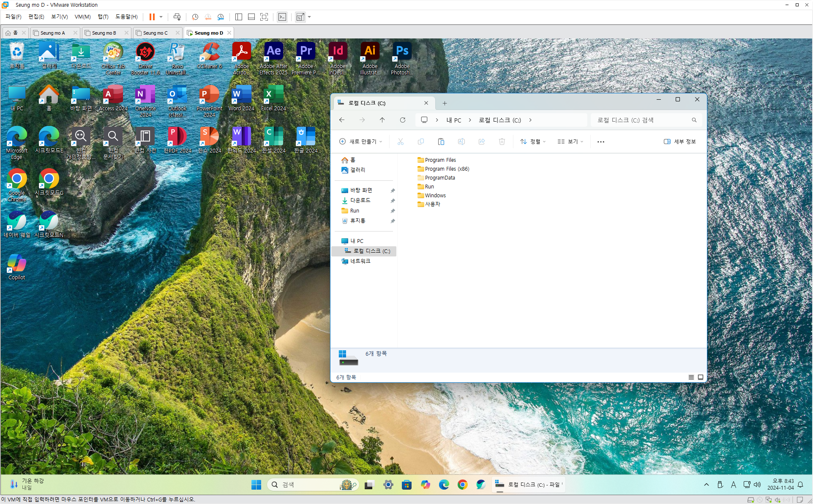Toggle the 세부 정보 details pane
The width and height of the screenshot is (813, 504).
click(679, 142)
